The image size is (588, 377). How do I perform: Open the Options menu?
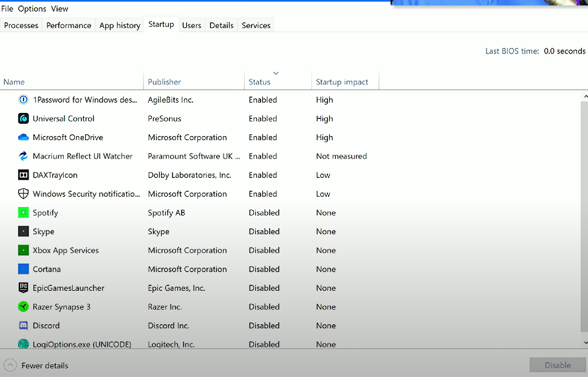[32, 8]
